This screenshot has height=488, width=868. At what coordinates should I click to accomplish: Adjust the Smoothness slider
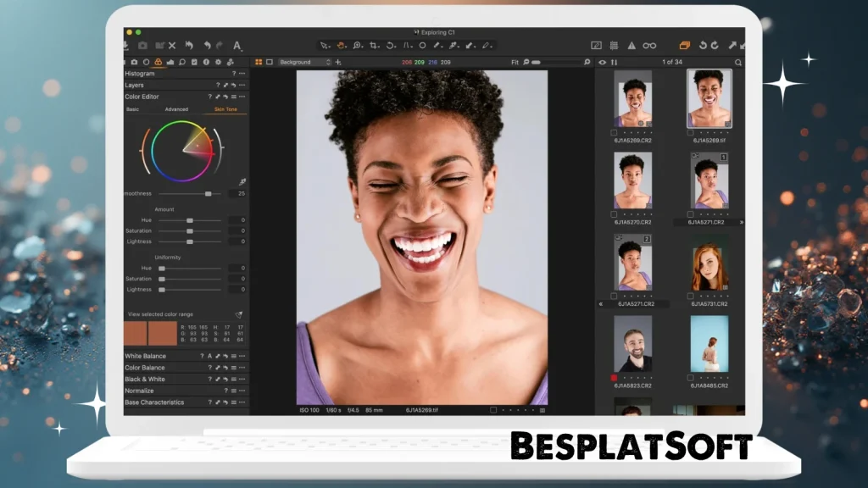(x=209, y=193)
